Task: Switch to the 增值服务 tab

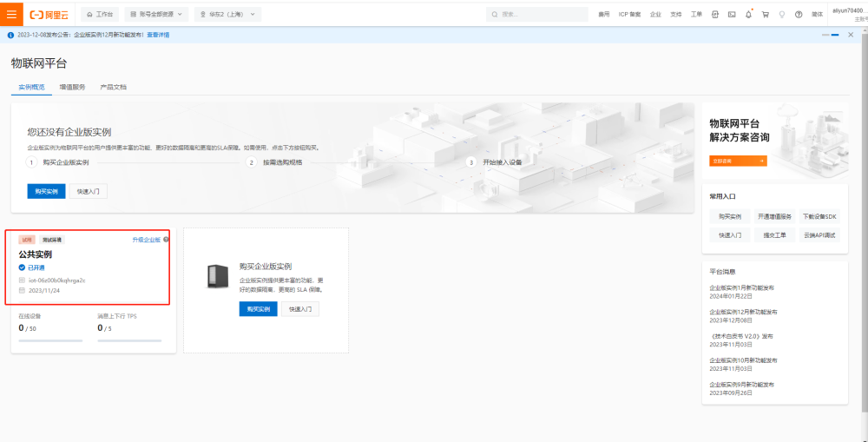Action: point(73,88)
